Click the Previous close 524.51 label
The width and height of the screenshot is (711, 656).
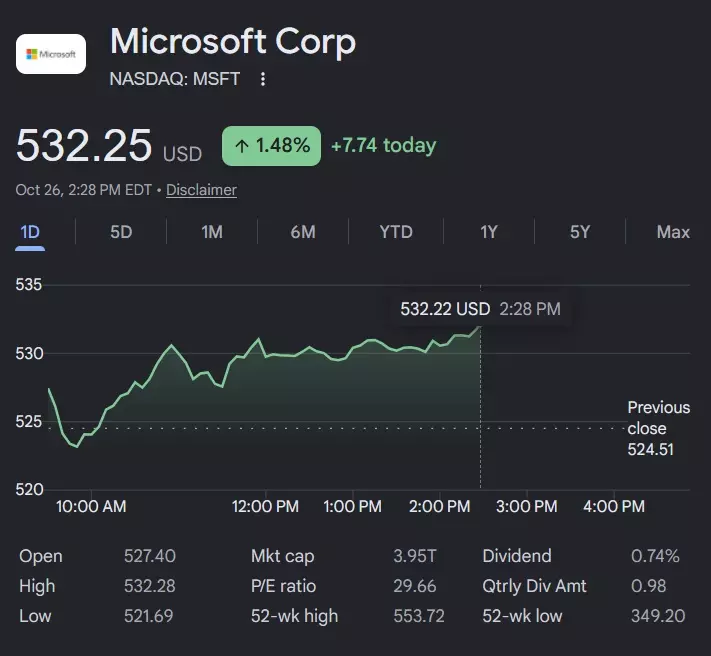click(x=658, y=428)
